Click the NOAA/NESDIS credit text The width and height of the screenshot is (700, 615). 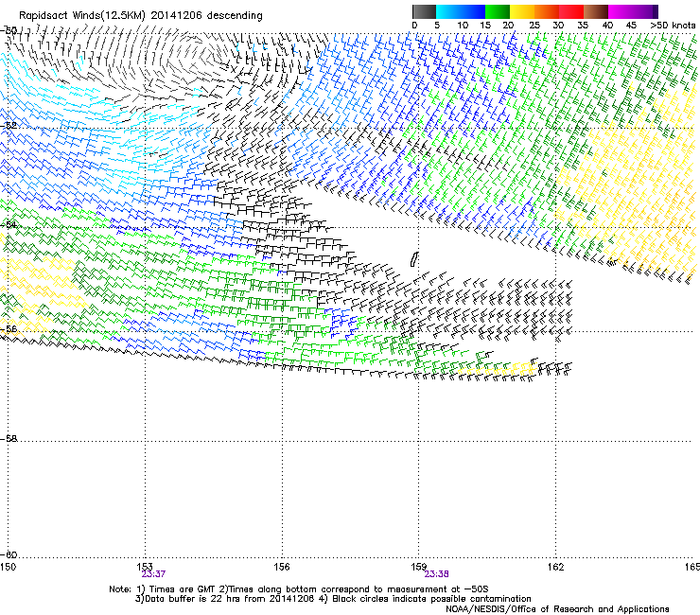[557, 608]
